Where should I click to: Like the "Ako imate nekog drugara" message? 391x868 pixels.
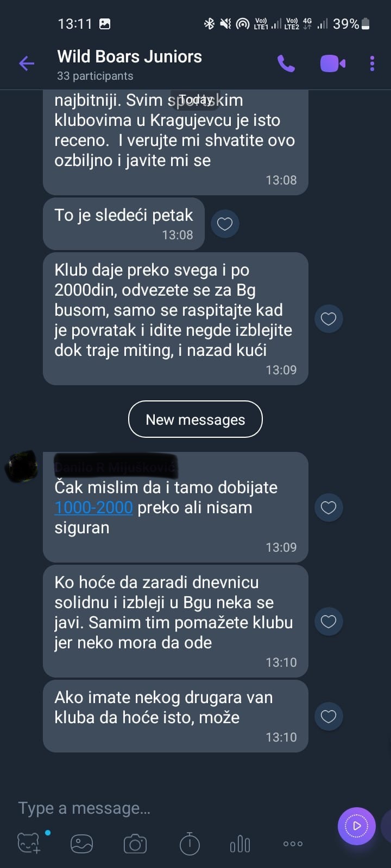click(329, 716)
